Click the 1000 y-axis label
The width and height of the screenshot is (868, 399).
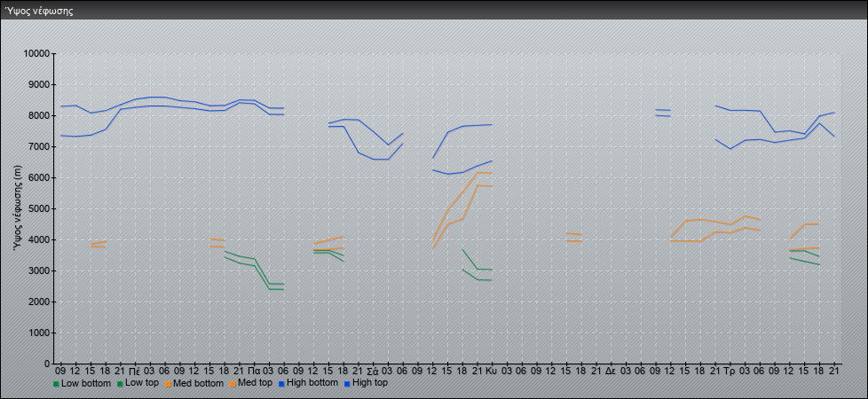39,332
